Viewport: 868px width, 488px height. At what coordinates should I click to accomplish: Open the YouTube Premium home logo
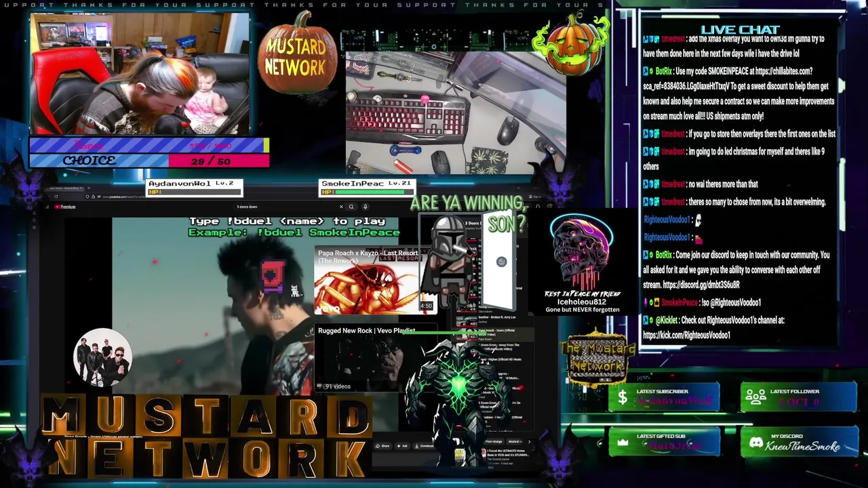pyautogui.click(x=65, y=207)
